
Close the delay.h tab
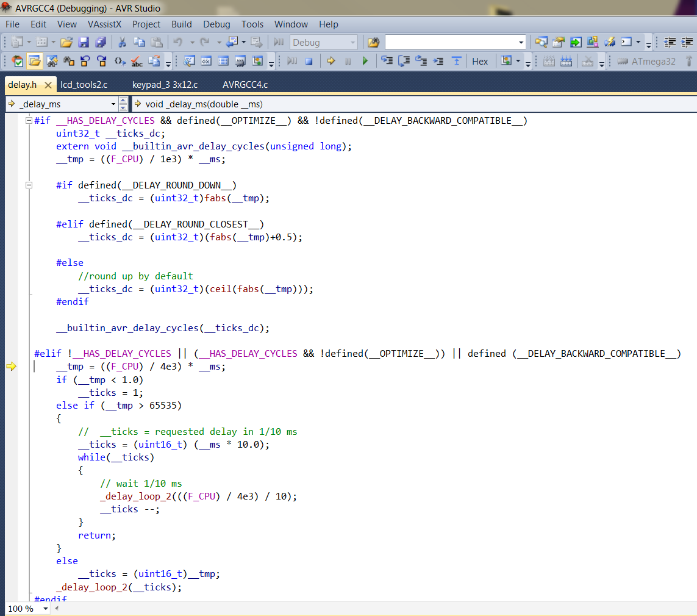pos(48,85)
